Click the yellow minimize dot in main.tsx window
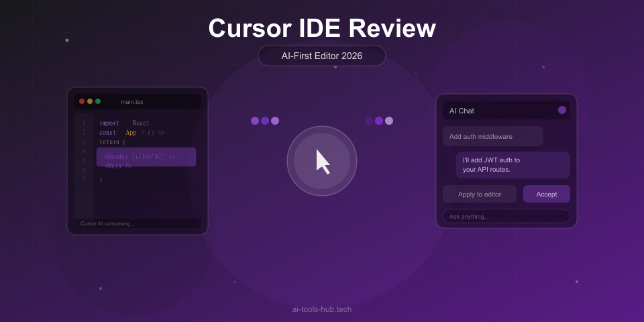 (x=90, y=101)
